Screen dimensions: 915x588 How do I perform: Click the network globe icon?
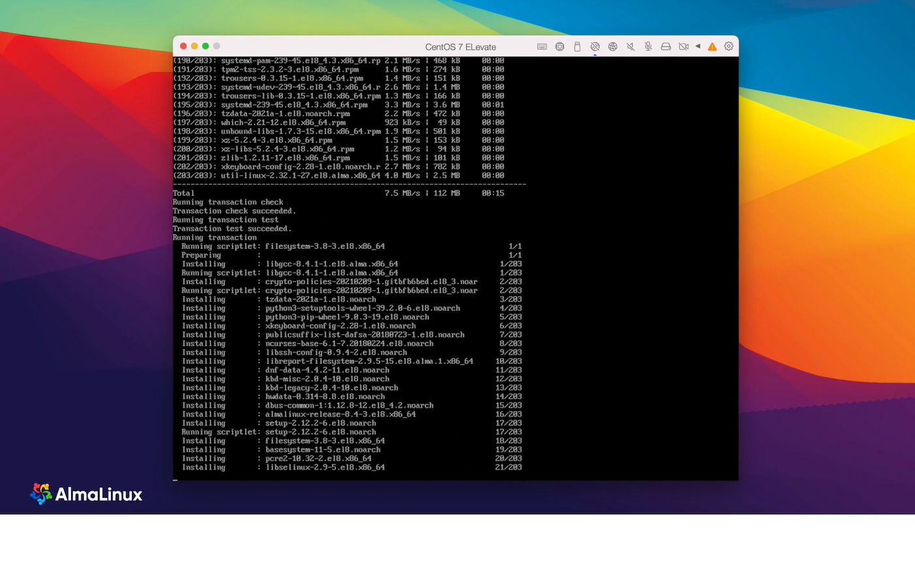pyautogui.click(x=613, y=46)
